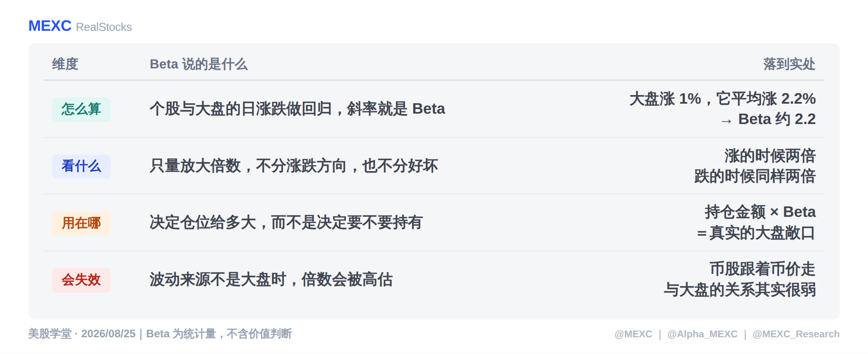This screenshot has height=354, width=868.
Task: Click the @MEXC handle in footer
Action: click(x=633, y=334)
